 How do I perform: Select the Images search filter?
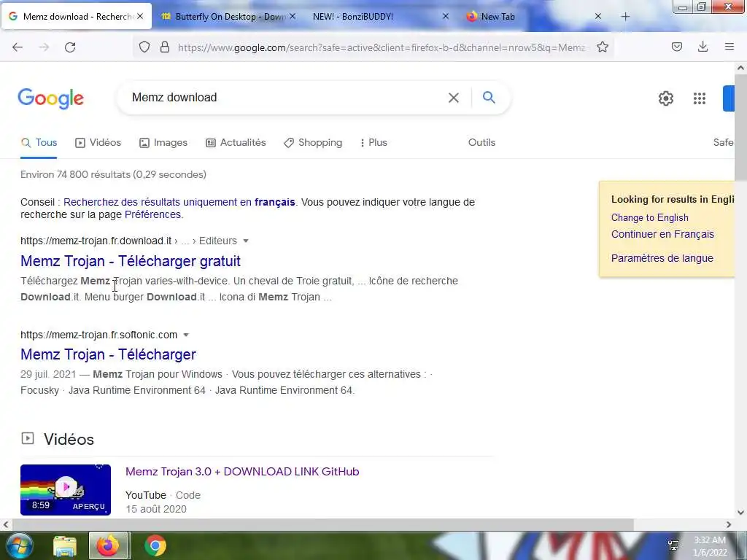coord(163,142)
